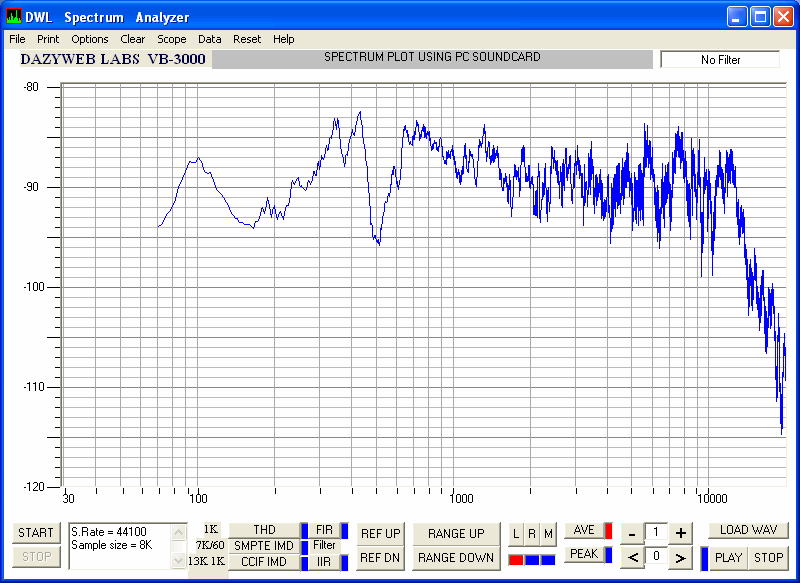Select the IIR filter button

[x=324, y=562]
